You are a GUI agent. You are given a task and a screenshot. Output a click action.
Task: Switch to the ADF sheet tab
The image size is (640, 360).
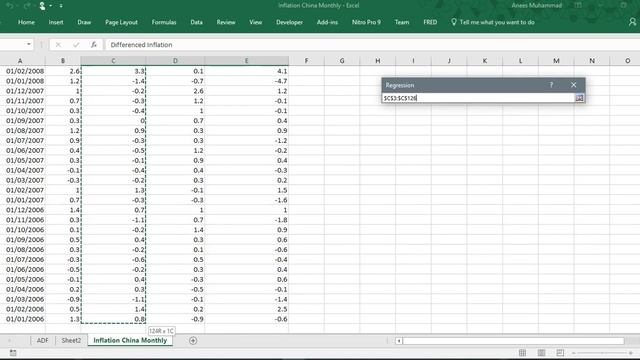pyautogui.click(x=42, y=340)
